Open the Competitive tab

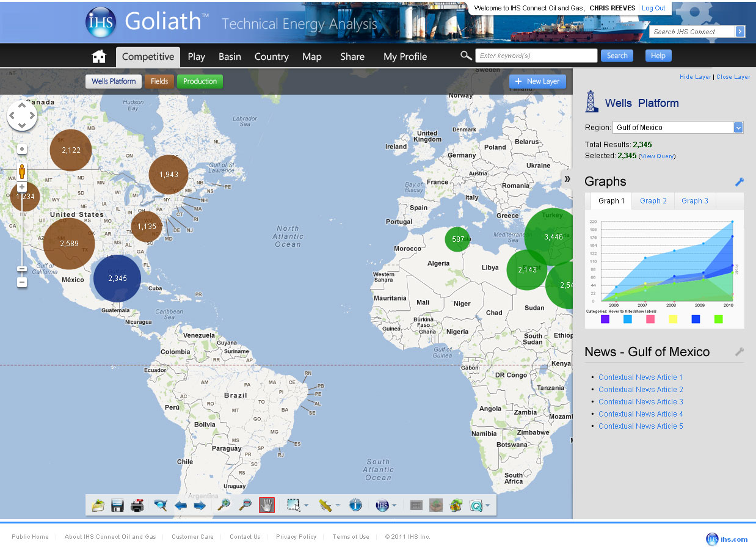148,57
